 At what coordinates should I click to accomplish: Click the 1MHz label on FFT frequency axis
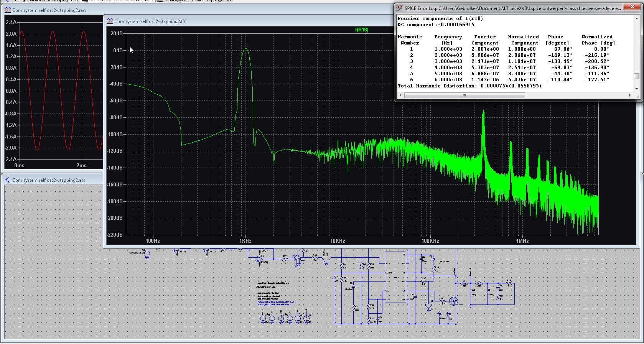click(x=522, y=241)
